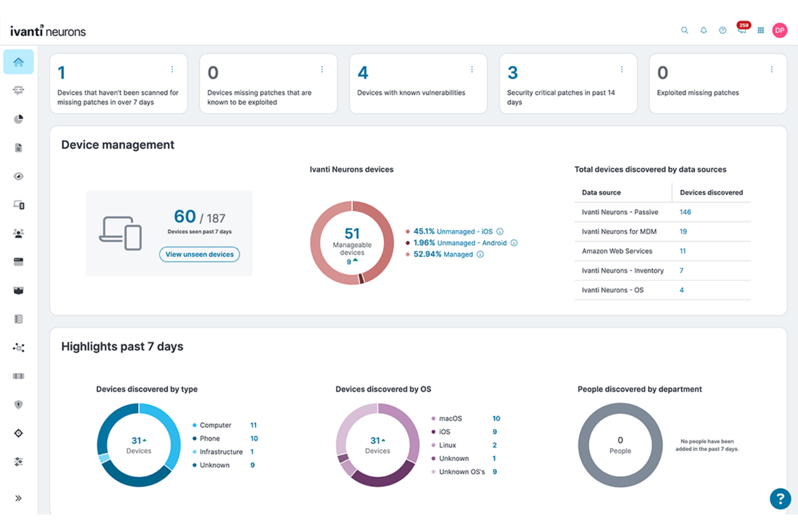Click macOS count 10
798x532 pixels.
(496, 418)
